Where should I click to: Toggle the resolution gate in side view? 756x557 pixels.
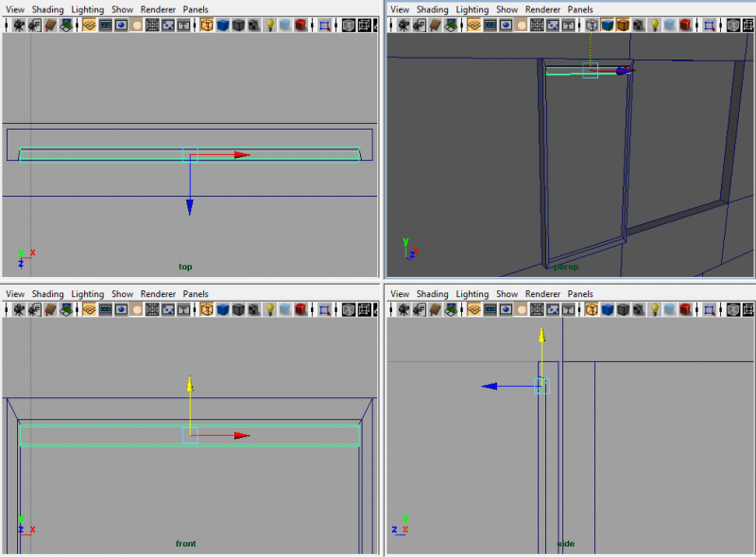tap(507, 310)
